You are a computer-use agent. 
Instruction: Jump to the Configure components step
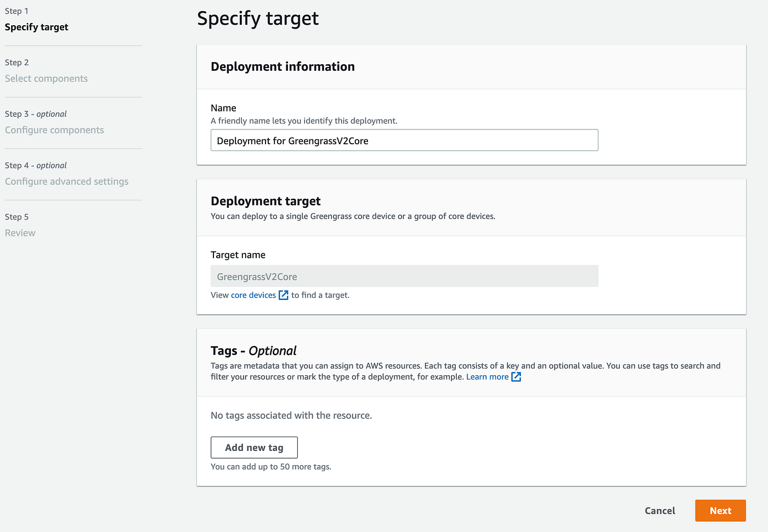54,130
